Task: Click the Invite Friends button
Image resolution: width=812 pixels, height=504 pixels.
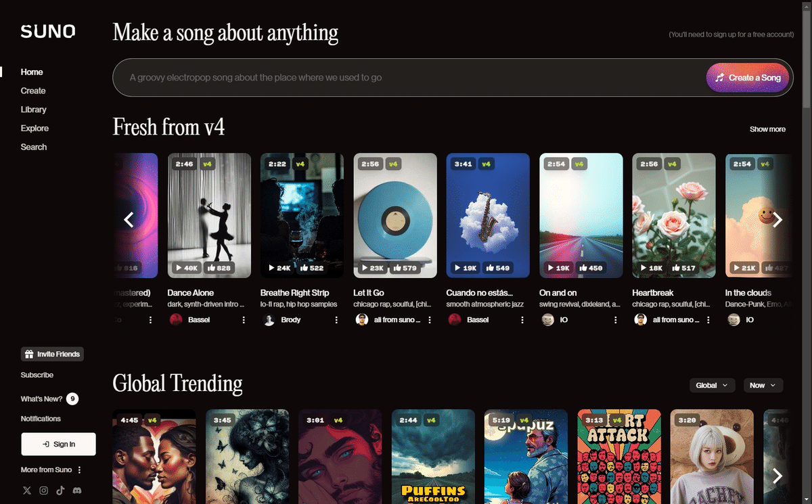Action: click(x=52, y=354)
